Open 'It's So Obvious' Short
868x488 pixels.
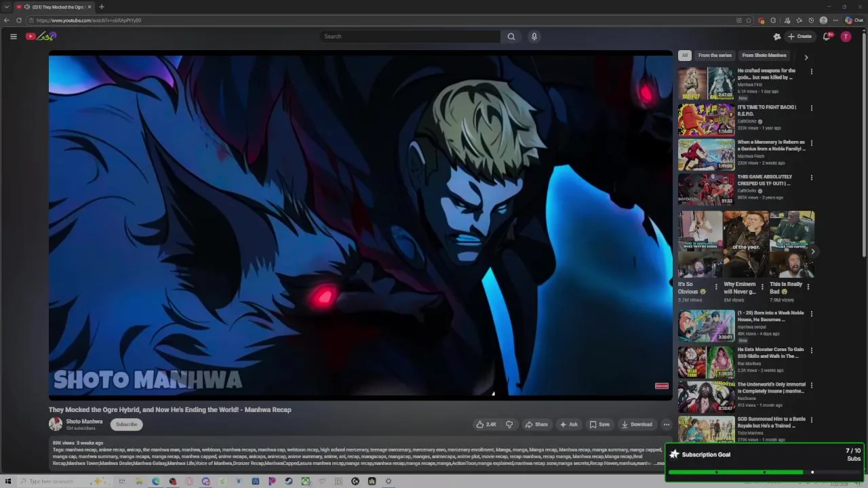click(x=700, y=244)
